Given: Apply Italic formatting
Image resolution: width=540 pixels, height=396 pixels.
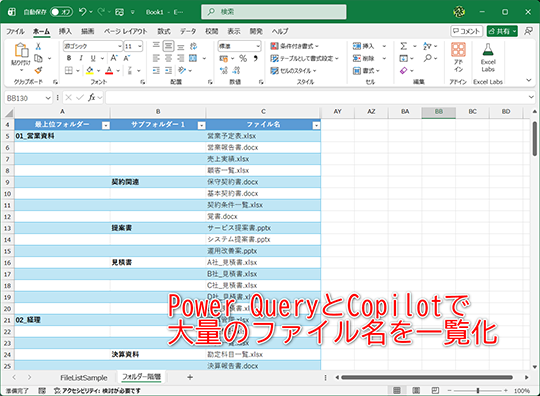Looking at the screenshot, I should [x=81, y=58].
